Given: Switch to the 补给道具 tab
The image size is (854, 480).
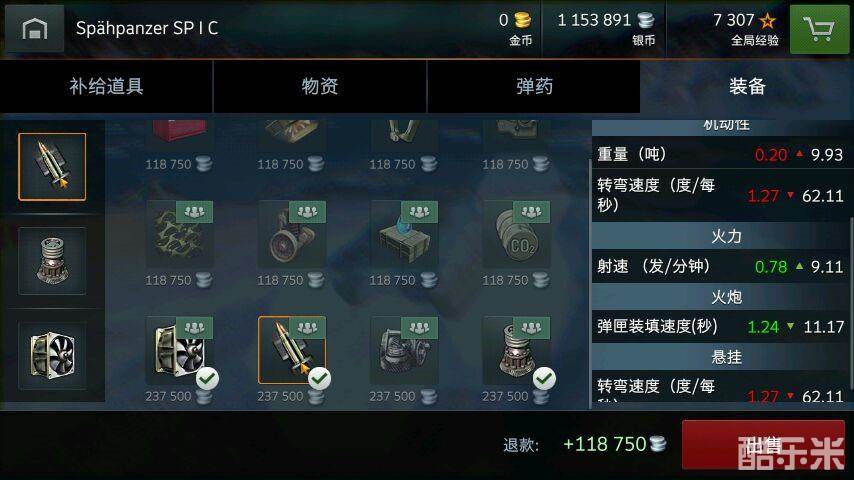Looking at the screenshot, I should (x=106, y=86).
